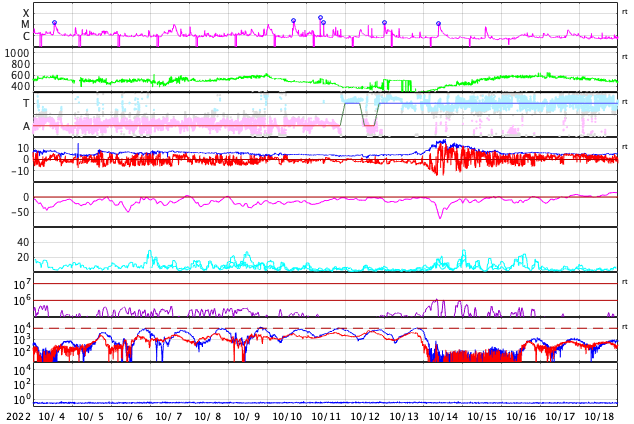Viewport: 634px width, 424px height.
Task: Click the 800 axis label on green panel
Action: point(20,64)
